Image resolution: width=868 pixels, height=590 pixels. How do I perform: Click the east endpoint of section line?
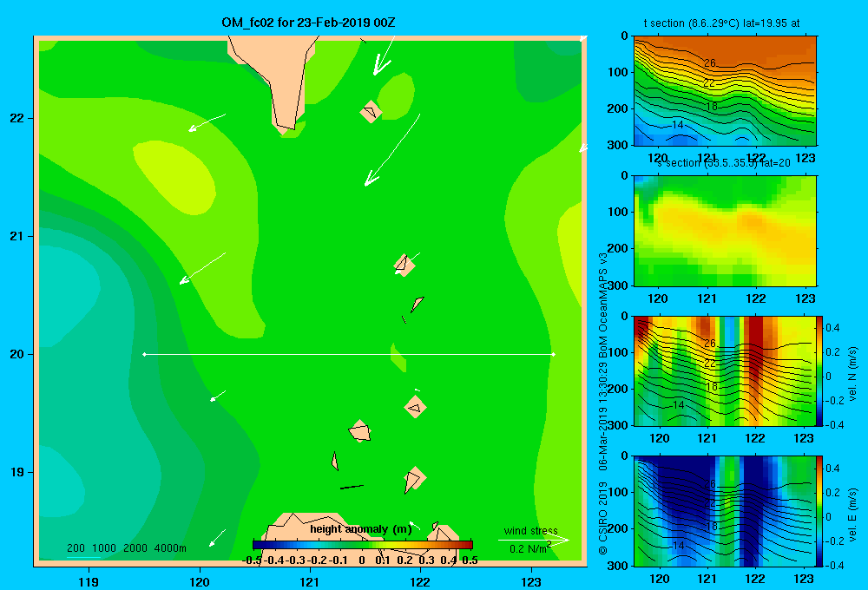554,354
